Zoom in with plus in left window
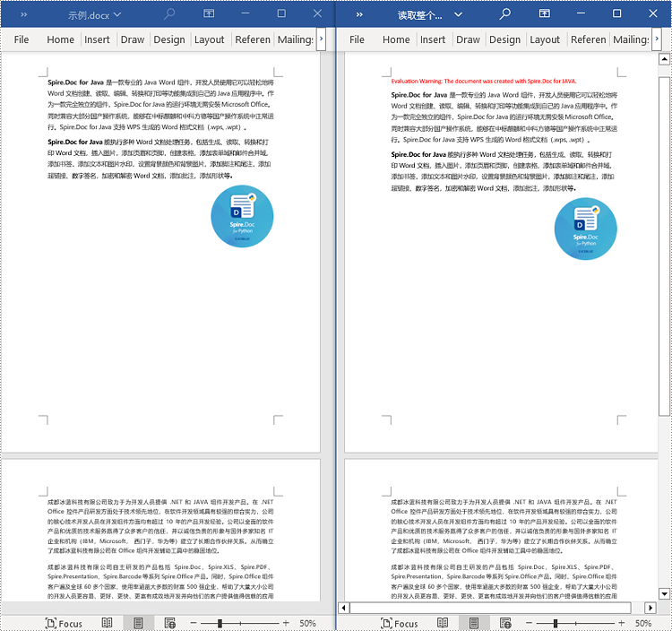 [286, 623]
